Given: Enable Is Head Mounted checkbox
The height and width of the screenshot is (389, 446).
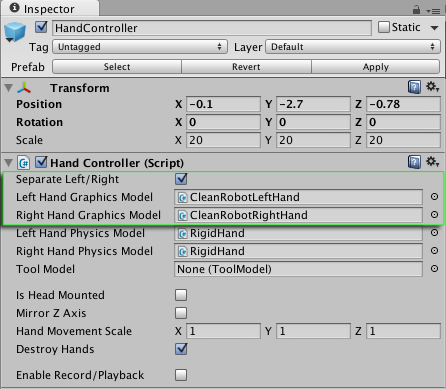Looking at the screenshot, I should tap(181, 295).
